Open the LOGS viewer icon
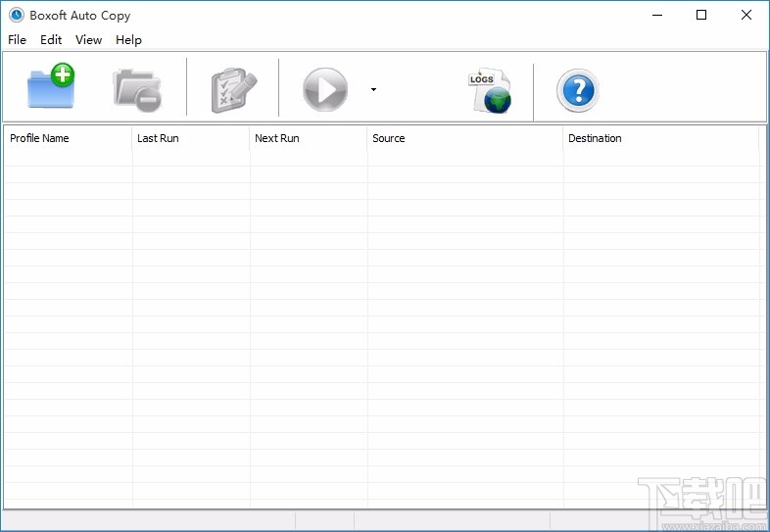Image resolution: width=770 pixels, height=532 pixels. [x=489, y=90]
